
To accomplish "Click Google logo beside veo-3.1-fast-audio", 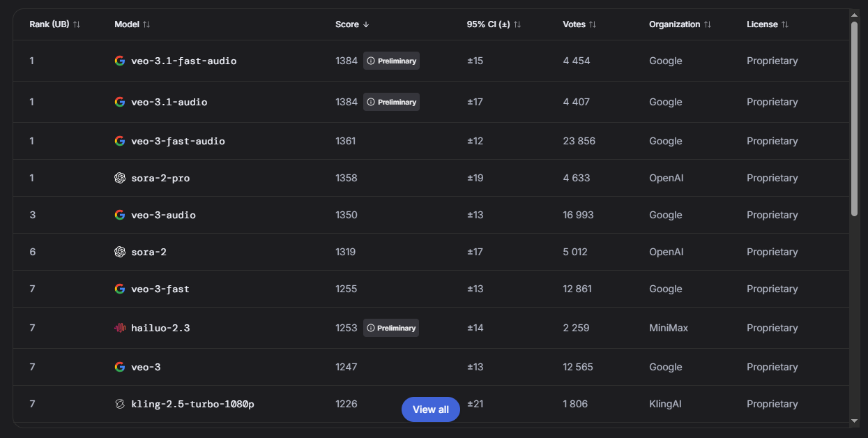I will (120, 61).
